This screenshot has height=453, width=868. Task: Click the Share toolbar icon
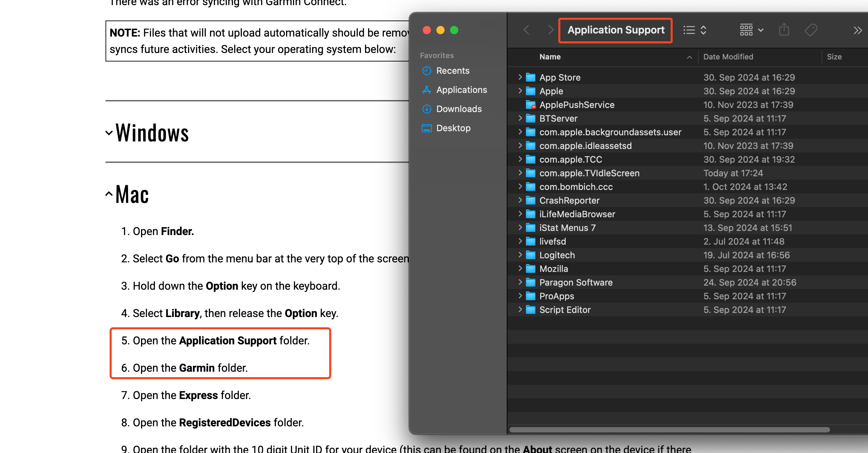[x=784, y=30]
